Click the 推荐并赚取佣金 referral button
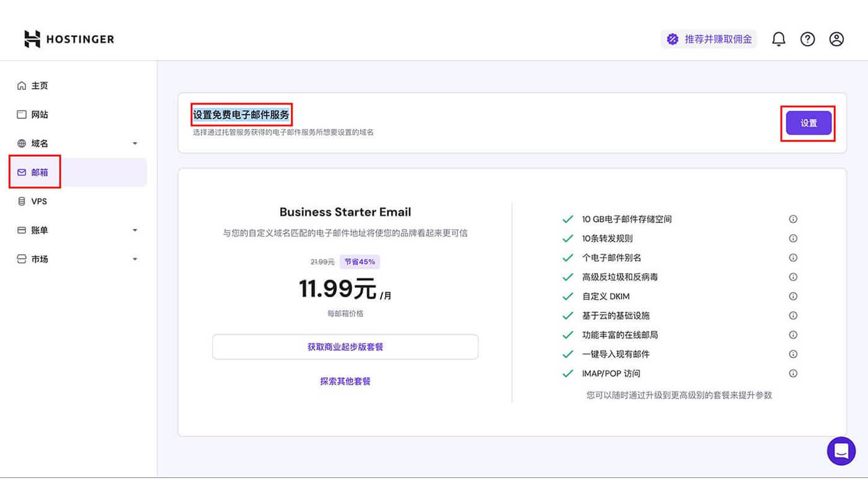 [x=709, y=39]
